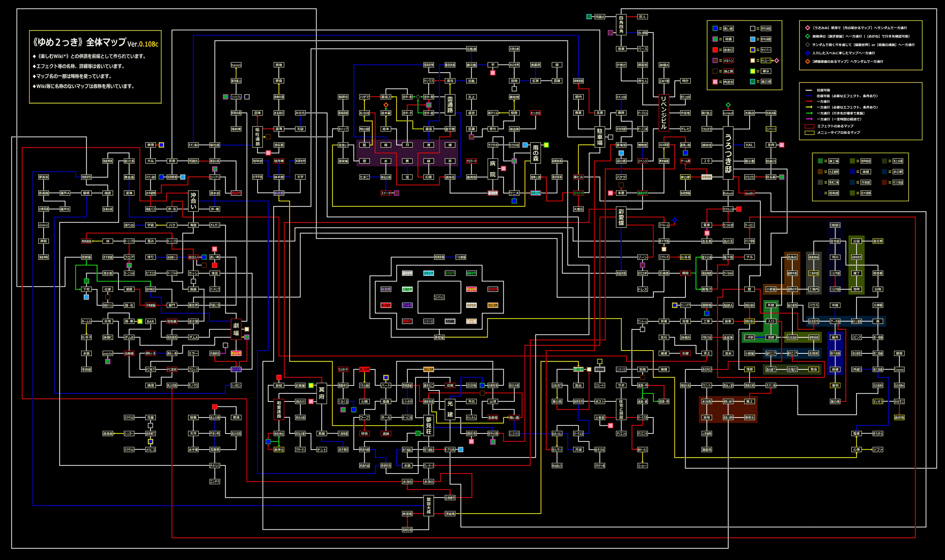Select the 嘔吐通路 hub node

pyautogui.click(x=257, y=137)
